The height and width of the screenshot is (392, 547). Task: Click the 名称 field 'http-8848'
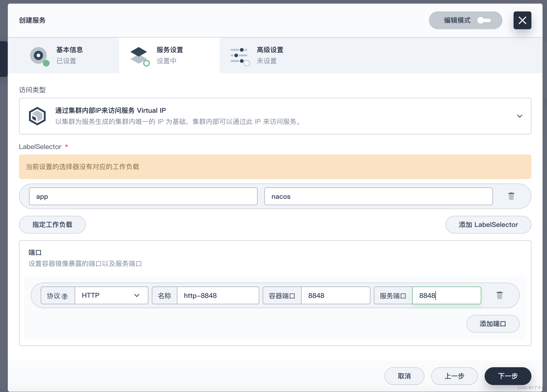tap(218, 295)
